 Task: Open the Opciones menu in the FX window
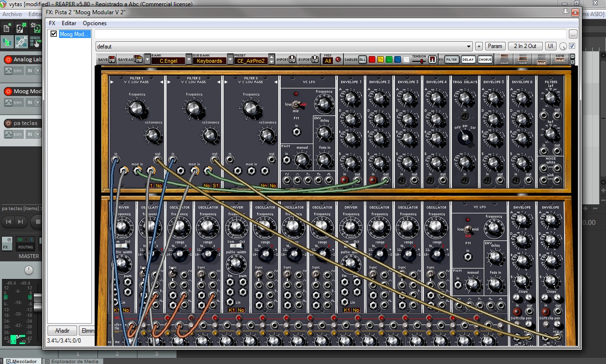coord(95,23)
